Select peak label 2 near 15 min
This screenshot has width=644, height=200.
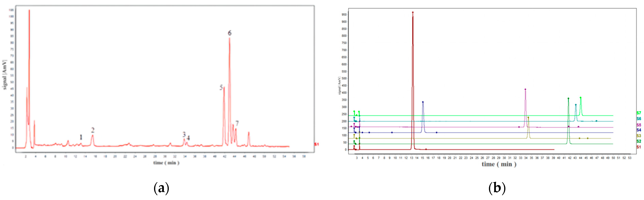click(x=93, y=130)
